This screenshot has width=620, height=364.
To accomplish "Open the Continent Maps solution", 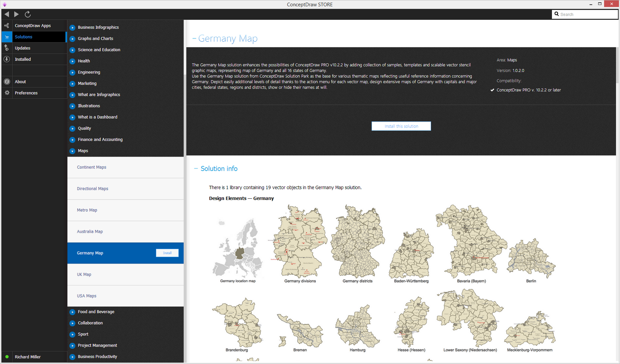I will pos(125,167).
